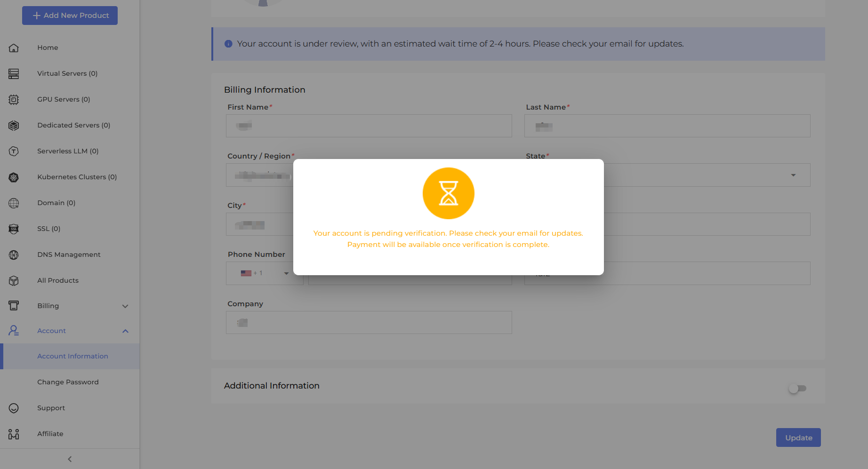
Task: Click the Home icon in sidebar
Action: tap(14, 48)
